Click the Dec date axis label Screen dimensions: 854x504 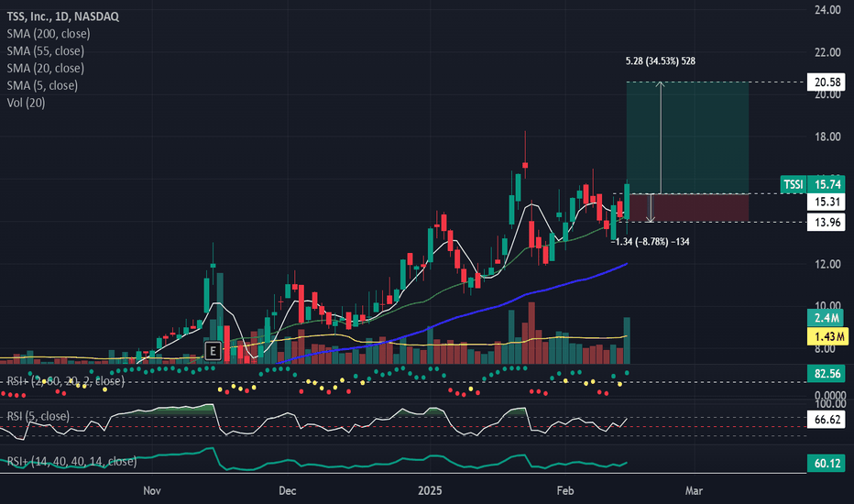click(287, 491)
